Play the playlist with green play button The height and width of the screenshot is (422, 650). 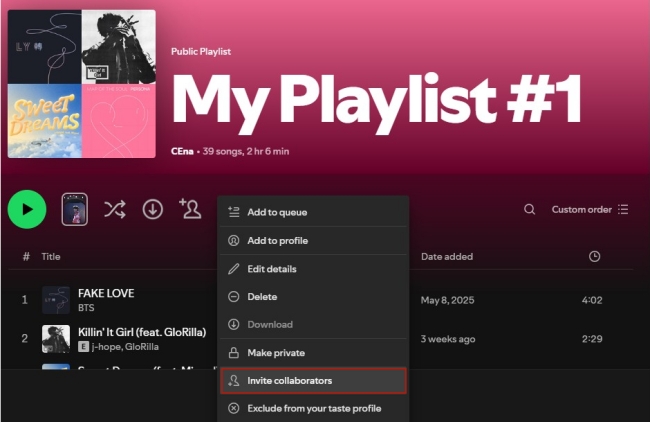click(x=27, y=209)
